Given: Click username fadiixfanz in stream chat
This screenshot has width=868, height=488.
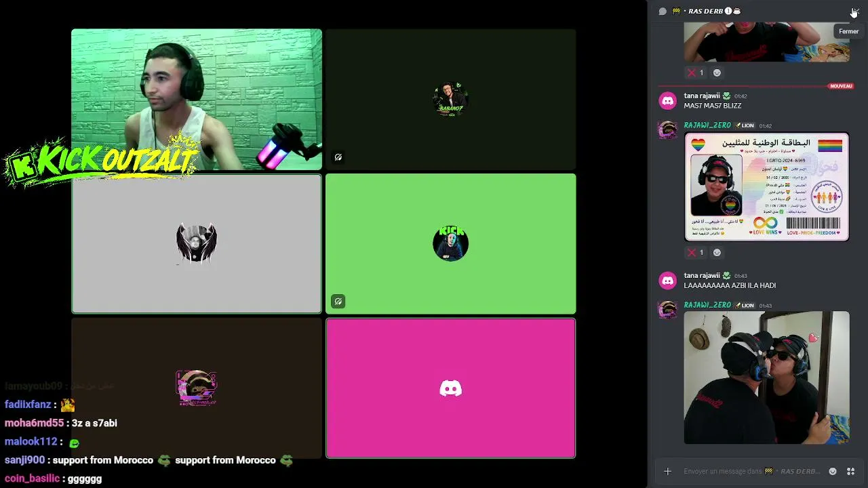Looking at the screenshot, I should 28,405.
